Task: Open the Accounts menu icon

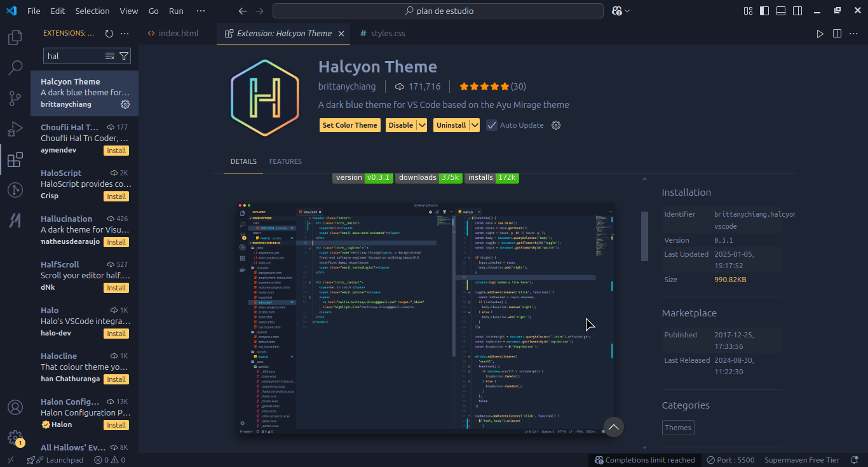Action: 15,407
